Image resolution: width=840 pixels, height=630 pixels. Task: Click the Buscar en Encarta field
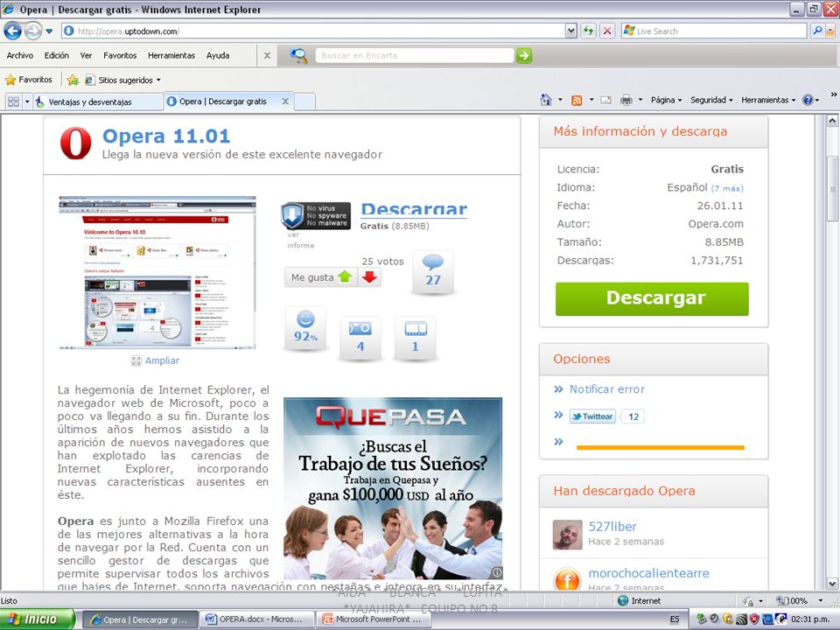click(x=414, y=55)
